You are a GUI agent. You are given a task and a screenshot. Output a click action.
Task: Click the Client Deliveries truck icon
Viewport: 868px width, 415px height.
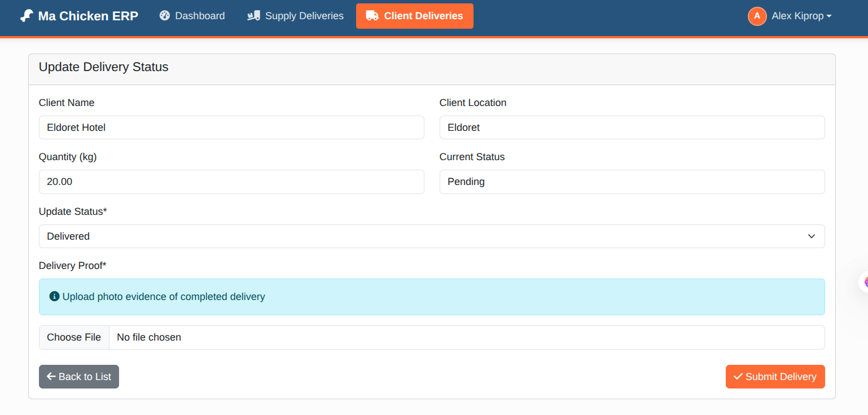[x=372, y=15]
